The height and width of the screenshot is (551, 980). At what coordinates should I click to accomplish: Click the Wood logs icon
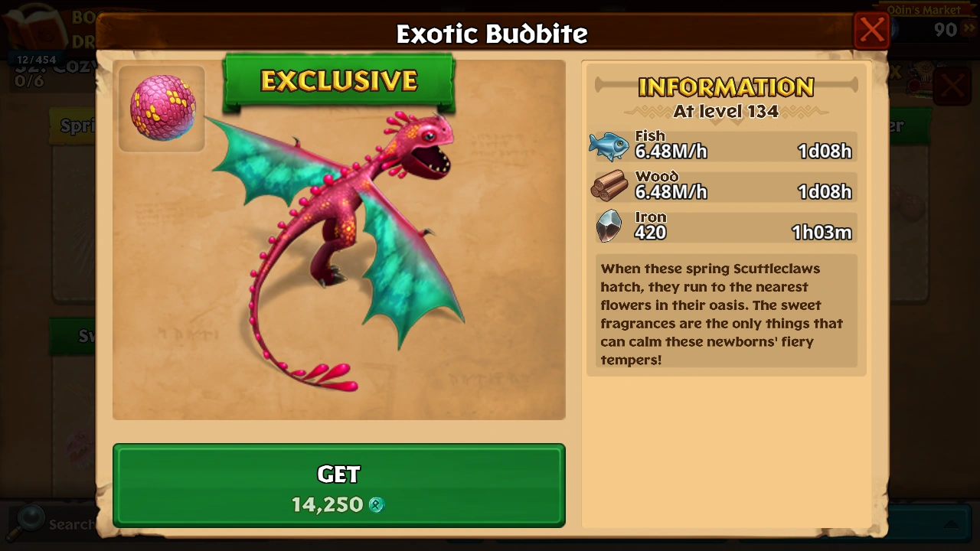[x=609, y=186]
